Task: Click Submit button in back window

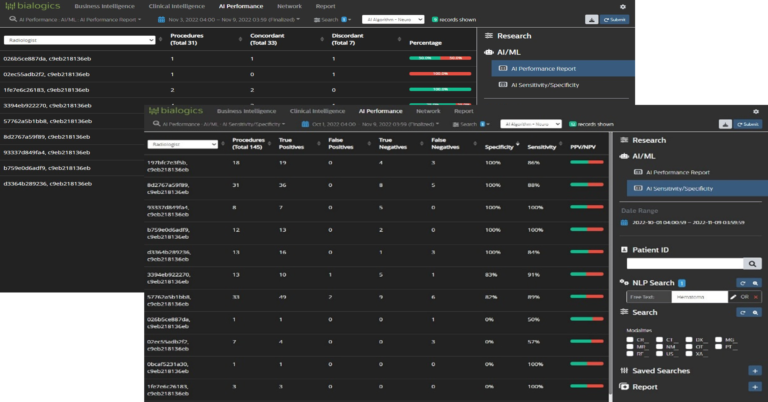Action: 614,20
